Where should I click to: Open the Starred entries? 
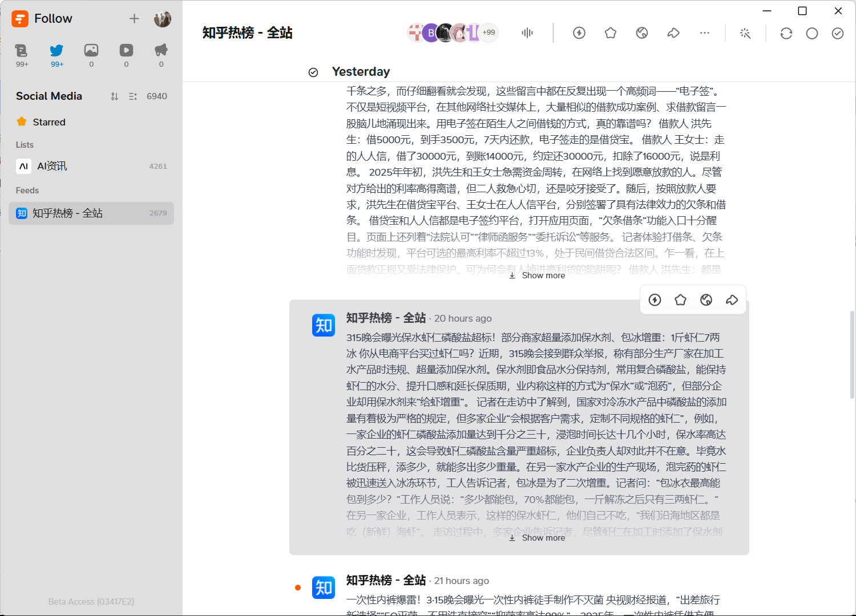click(91, 122)
